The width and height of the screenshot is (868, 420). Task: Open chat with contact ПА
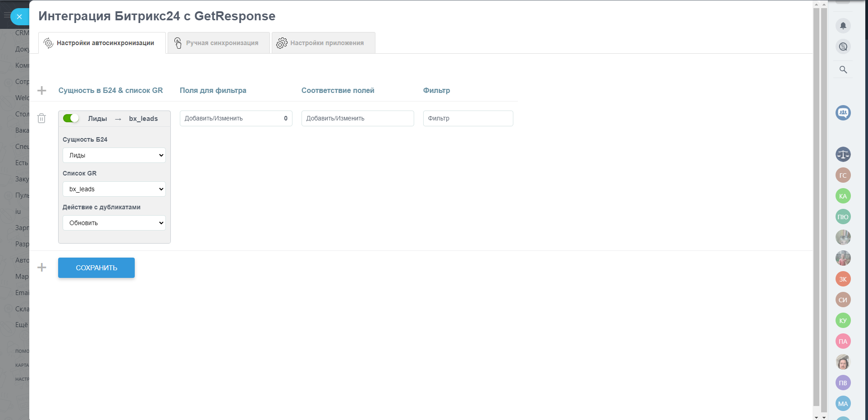[x=843, y=341]
